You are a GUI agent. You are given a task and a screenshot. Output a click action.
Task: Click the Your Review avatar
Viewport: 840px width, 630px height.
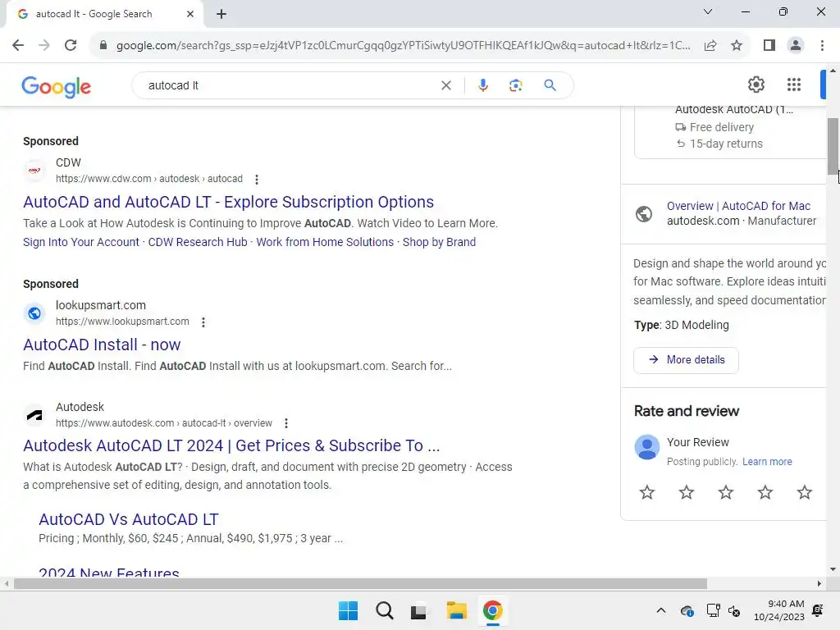coord(647,447)
